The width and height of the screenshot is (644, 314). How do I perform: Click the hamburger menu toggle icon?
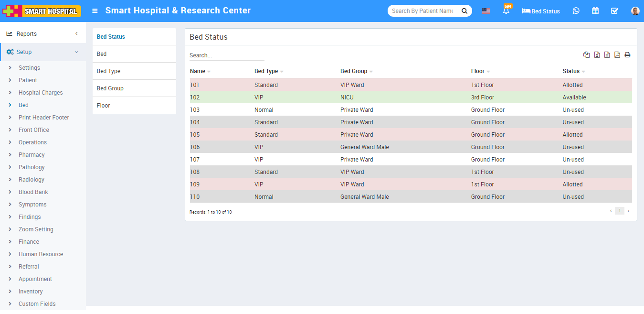click(x=95, y=11)
